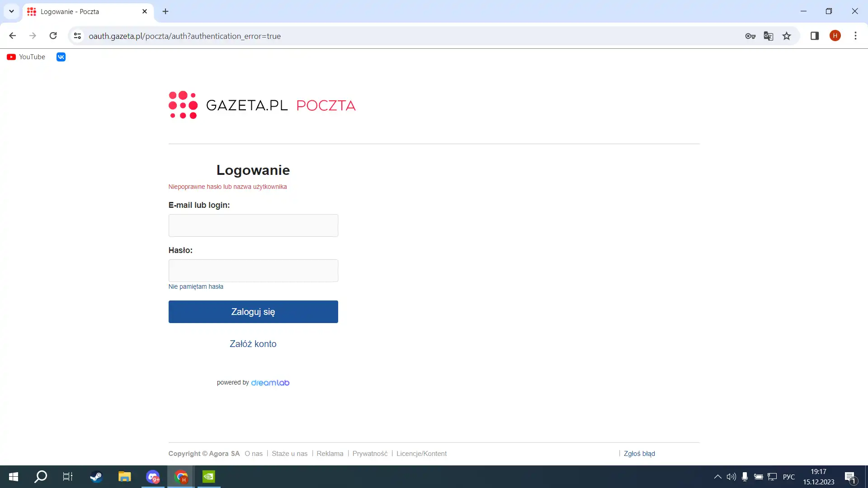Screen dimensions: 868x488
Task: Click the Zgłoś błąd link
Action: (639, 454)
